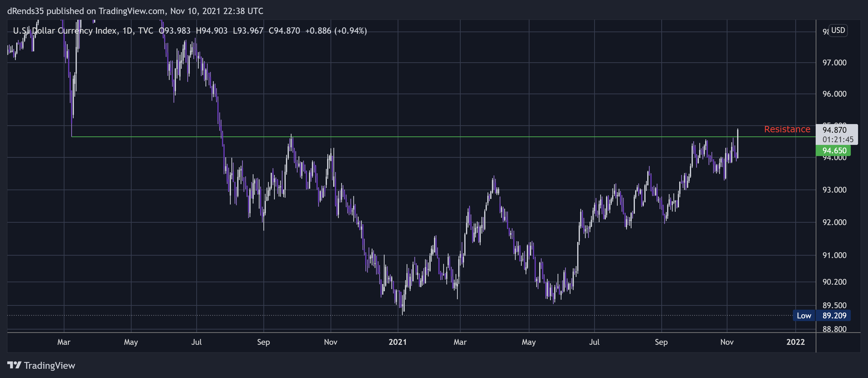
Task: Click the green 94.650 price tag
Action: click(x=833, y=150)
